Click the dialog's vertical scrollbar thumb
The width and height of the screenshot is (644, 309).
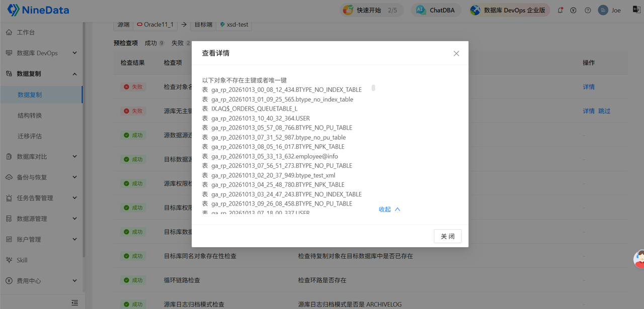point(373,88)
